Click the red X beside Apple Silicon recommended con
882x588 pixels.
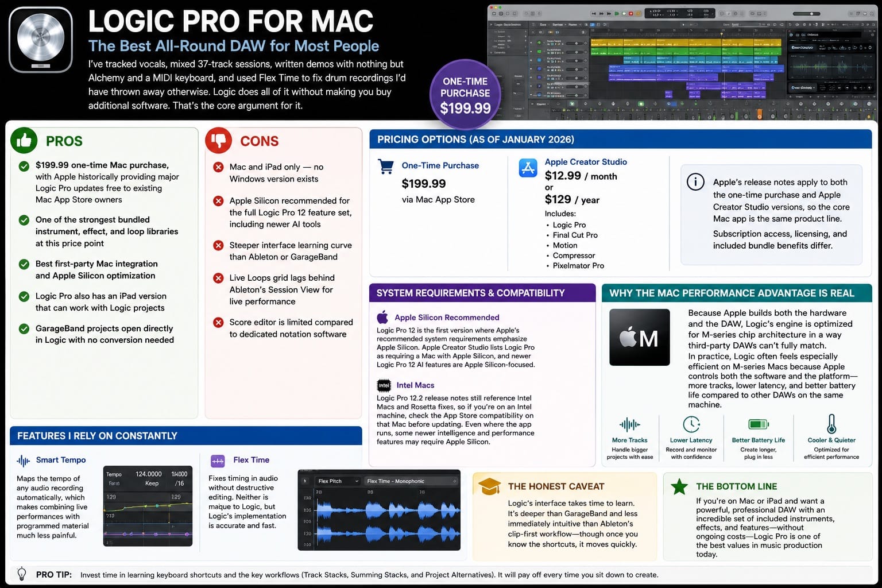point(218,201)
